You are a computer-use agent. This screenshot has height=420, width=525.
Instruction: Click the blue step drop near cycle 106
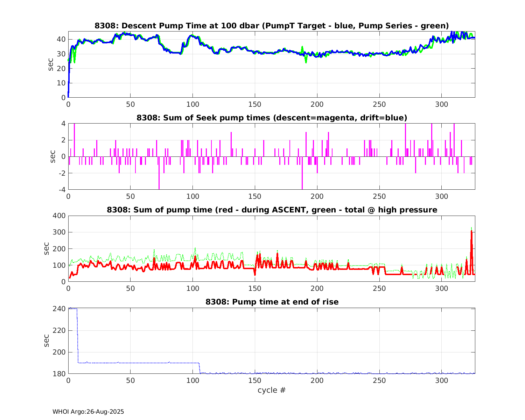pos(199,368)
